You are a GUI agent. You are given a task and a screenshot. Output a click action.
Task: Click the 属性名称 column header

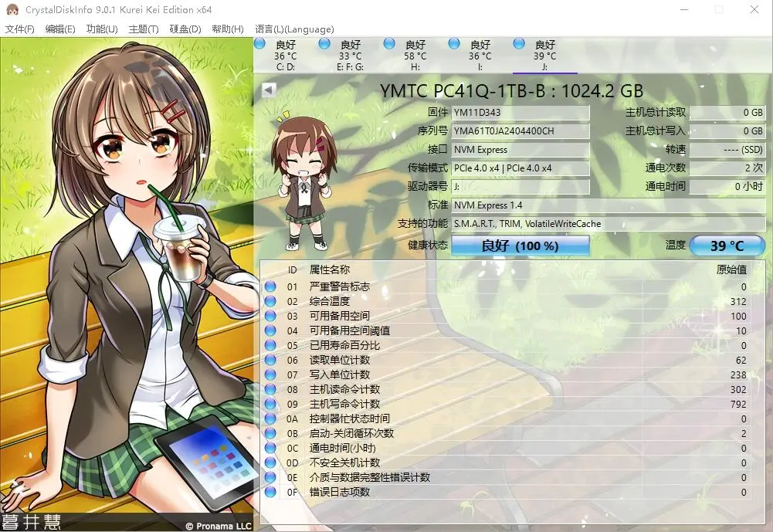tap(330, 269)
